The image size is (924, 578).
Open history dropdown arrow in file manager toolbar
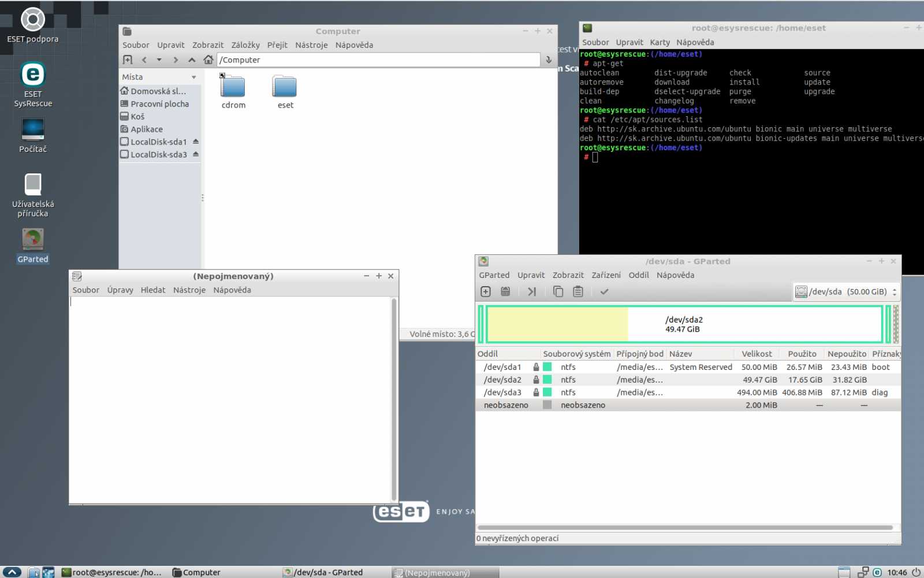tap(159, 60)
